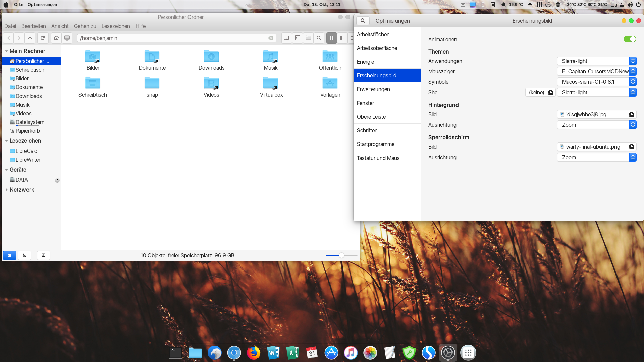Collapse the Lesezeichen section in sidebar

coord(6,141)
